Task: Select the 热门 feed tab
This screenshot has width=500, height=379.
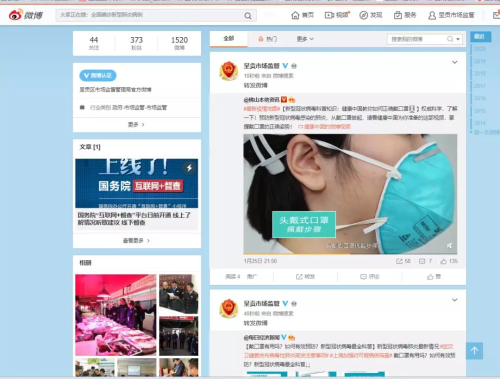Action: pyautogui.click(x=267, y=39)
